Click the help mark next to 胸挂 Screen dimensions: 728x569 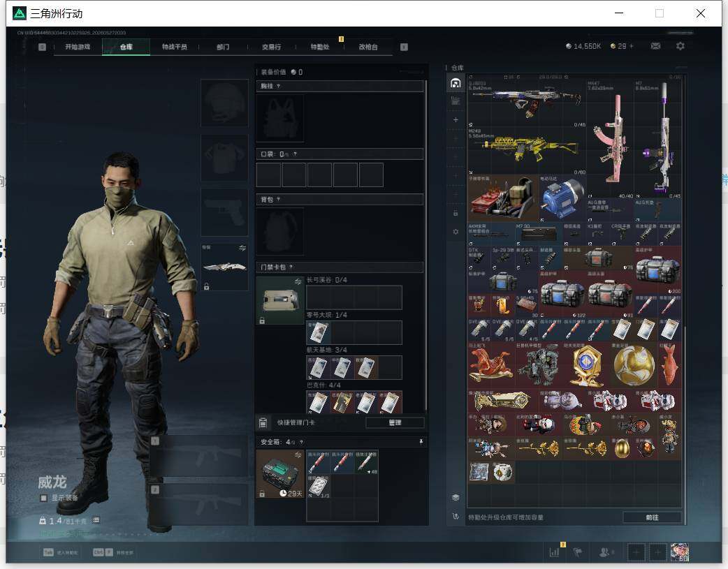[x=278, y=87]
